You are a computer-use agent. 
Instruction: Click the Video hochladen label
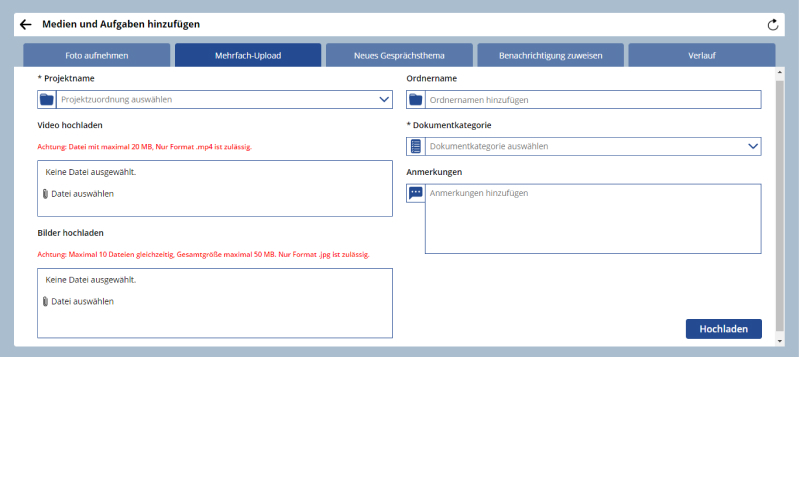pos(70,125)
